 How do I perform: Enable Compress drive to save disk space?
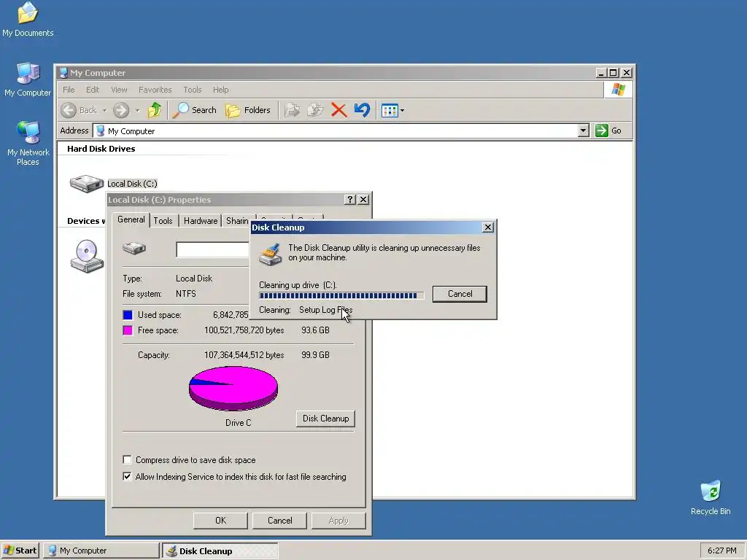click(x=127, y=460)
